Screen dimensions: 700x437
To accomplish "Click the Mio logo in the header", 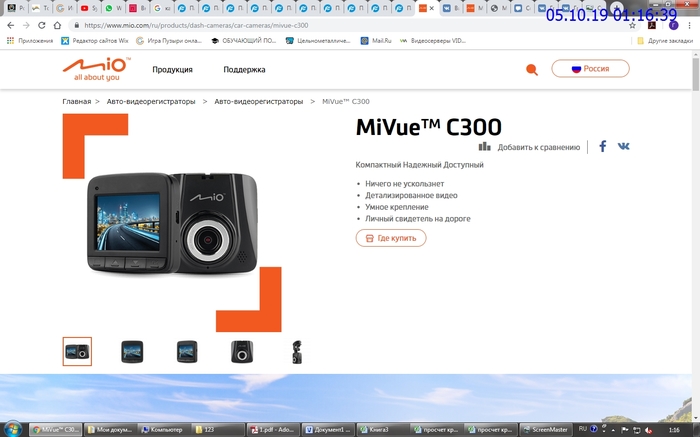I will [x=97, y=69].
